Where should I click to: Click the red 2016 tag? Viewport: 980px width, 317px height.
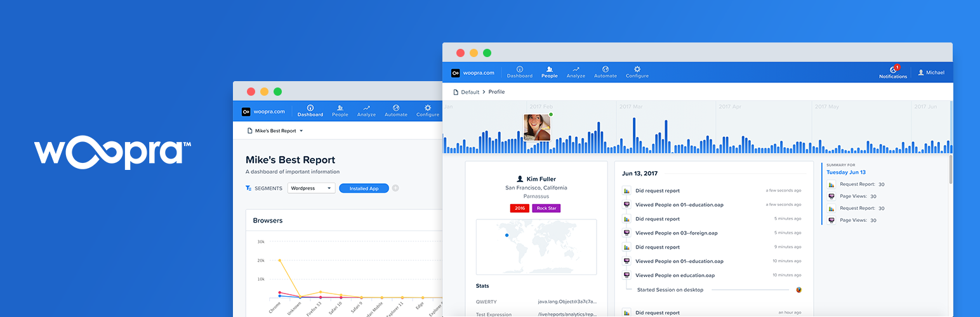[x=519, y=208]
